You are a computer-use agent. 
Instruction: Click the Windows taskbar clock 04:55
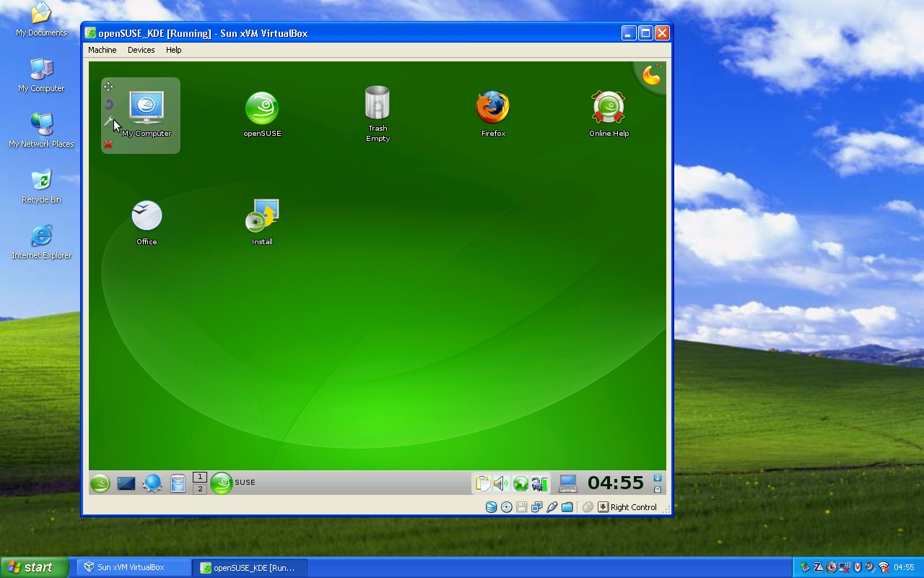905,567
